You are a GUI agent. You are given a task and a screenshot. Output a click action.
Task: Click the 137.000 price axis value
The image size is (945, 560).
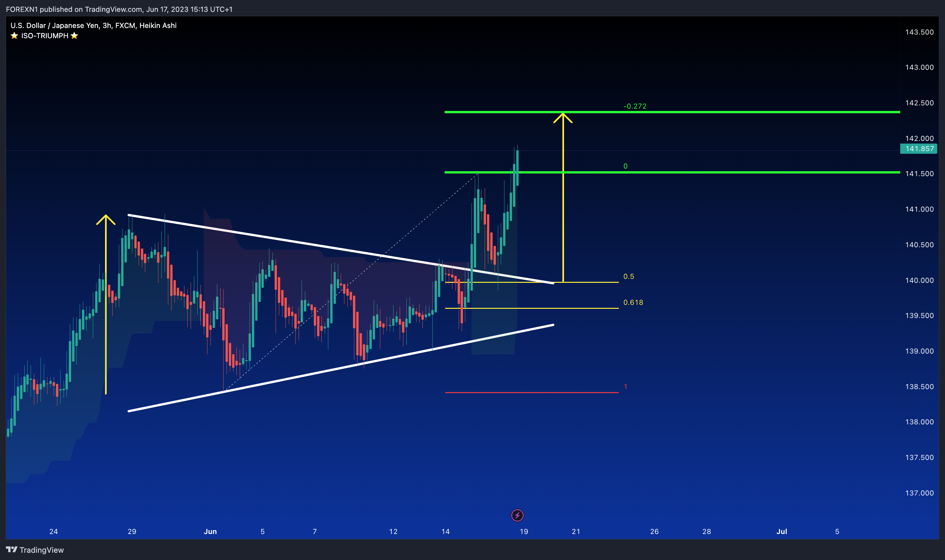[x=919, y=493]
